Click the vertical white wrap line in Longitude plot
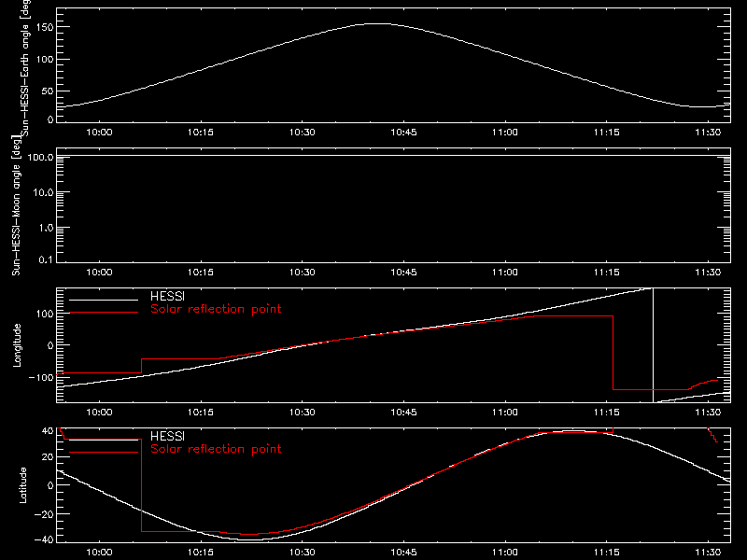747x560 pixels. pyautogui.click(x=653, y=345)
